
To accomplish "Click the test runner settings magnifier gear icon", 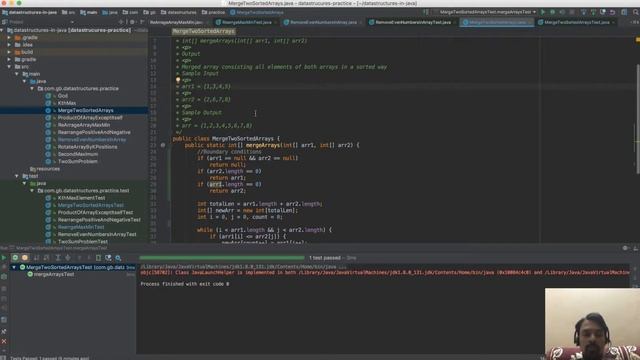I will (x=118, y=258).
